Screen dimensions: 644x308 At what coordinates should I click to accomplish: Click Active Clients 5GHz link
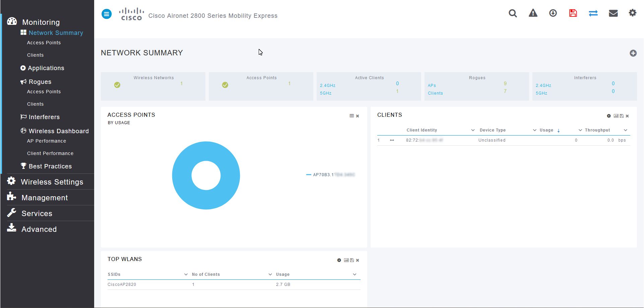tap(326, 93)
